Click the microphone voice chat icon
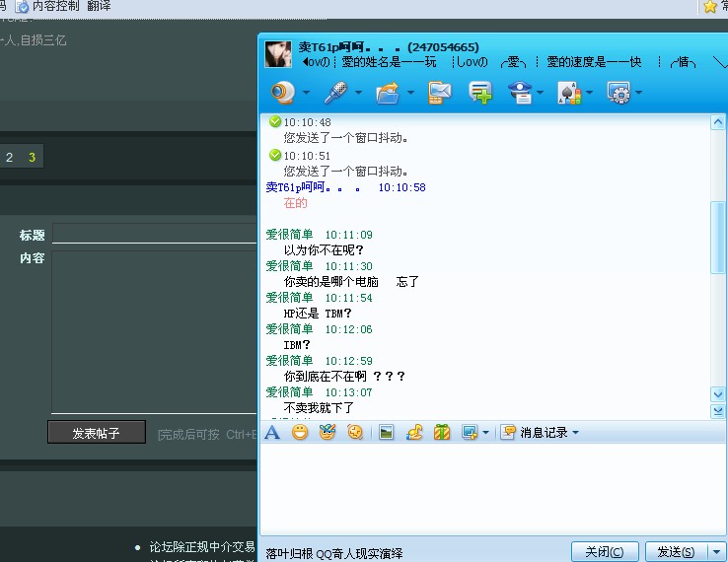Image resolution: width=728 pixels, height=562 pixels. pos(335,93)
